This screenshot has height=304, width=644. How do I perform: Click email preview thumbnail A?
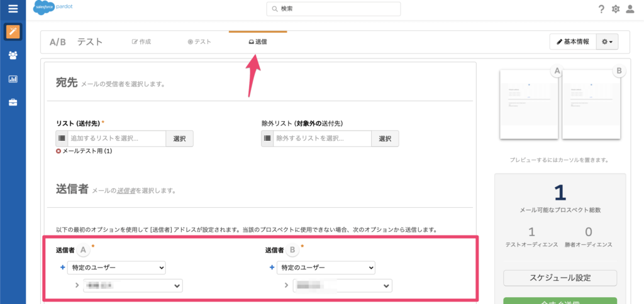pos(528,105)
